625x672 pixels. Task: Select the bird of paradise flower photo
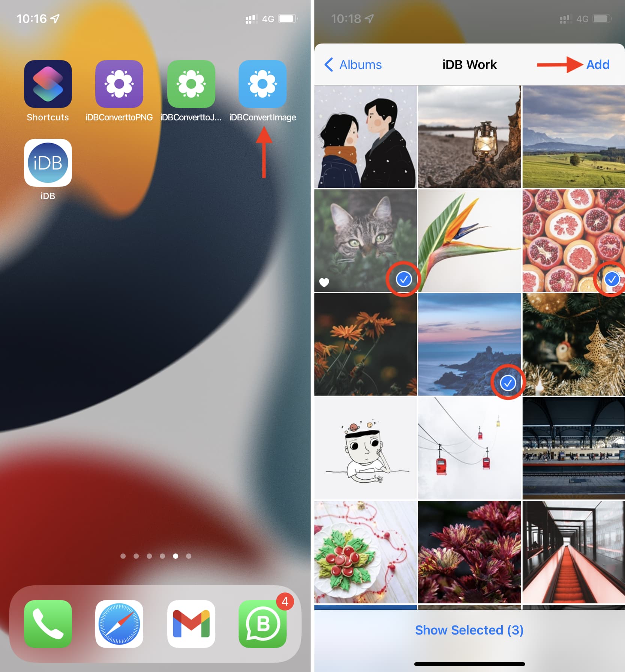point(469,240)
